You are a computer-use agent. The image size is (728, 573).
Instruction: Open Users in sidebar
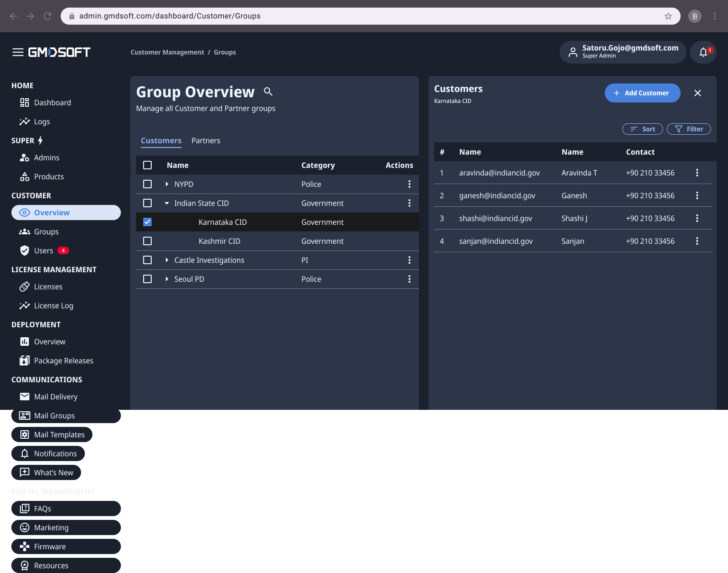tap(66, 250)
